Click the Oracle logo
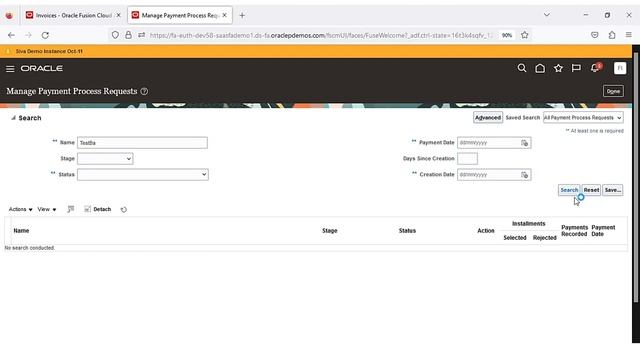The width and height of the screenshot is (640, 360). click(x=42, y=68)
